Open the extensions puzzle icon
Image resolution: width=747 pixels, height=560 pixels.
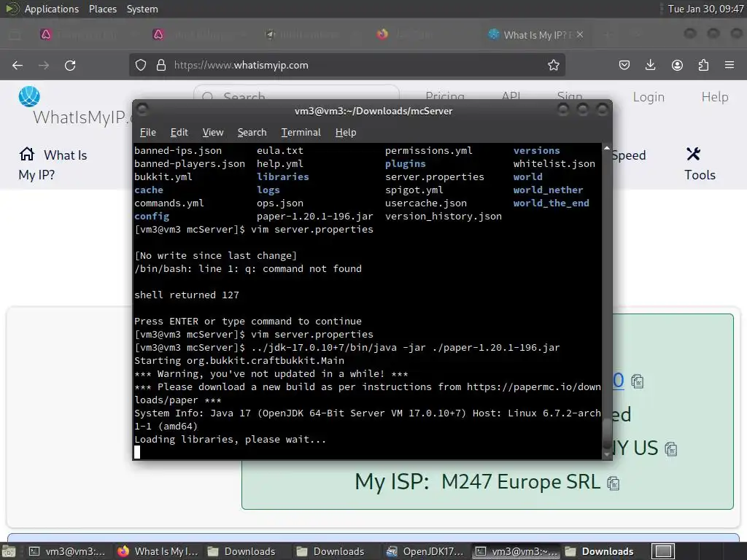click(703, 65)
